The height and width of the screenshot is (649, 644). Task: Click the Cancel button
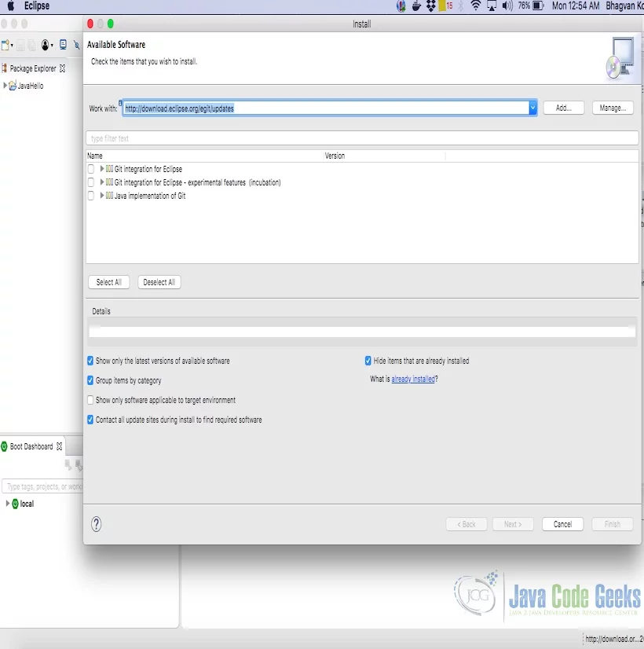tap(562, 524)
